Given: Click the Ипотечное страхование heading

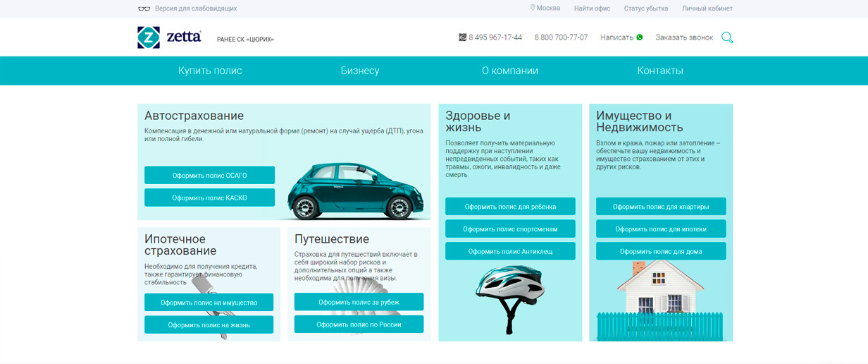Looking at the screenshot, I should coord(180,245).
